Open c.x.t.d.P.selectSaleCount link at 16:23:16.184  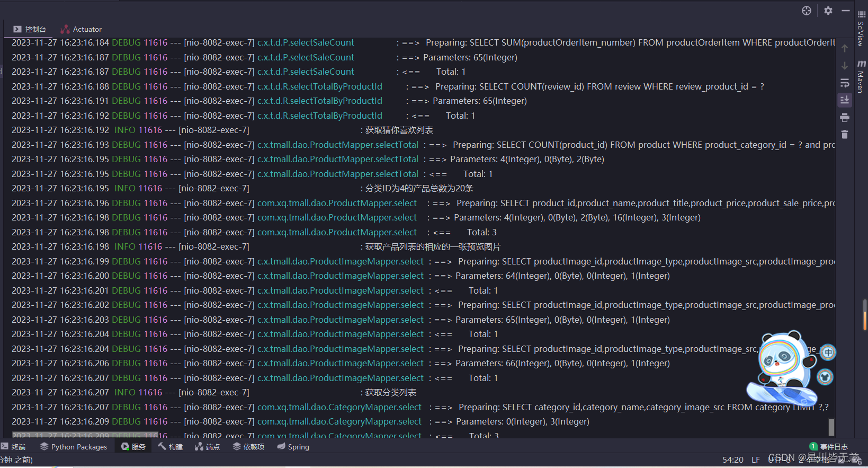click(x=306, y=42)
